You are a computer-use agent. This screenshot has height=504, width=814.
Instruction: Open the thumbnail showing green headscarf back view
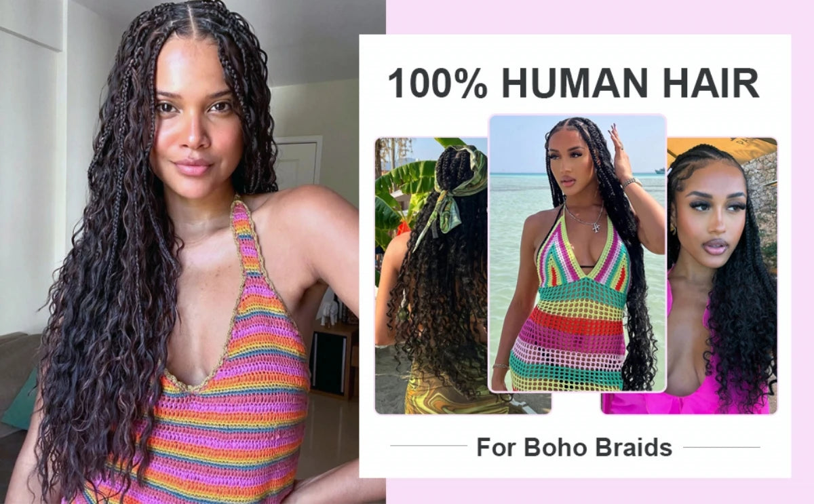tap(431, 275)
